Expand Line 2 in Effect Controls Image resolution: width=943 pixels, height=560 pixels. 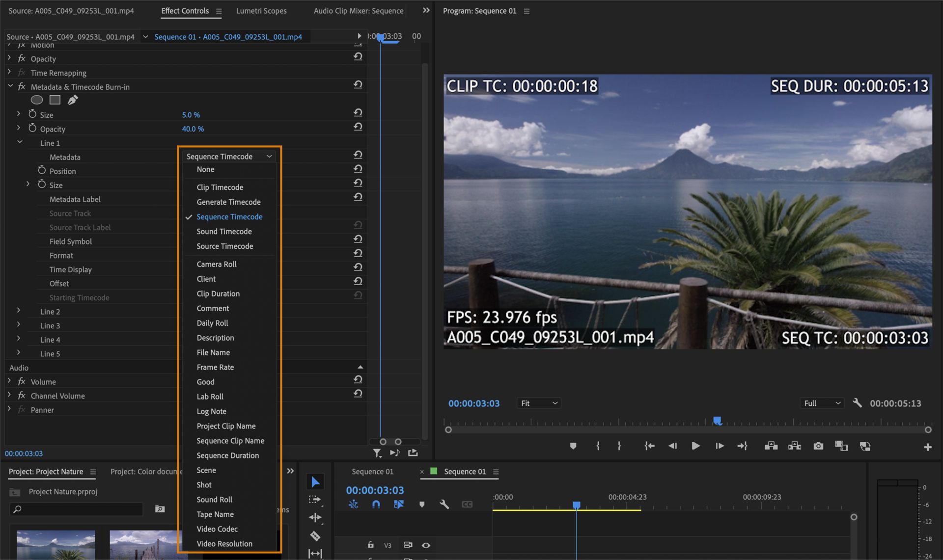click(x=18, y=311)
